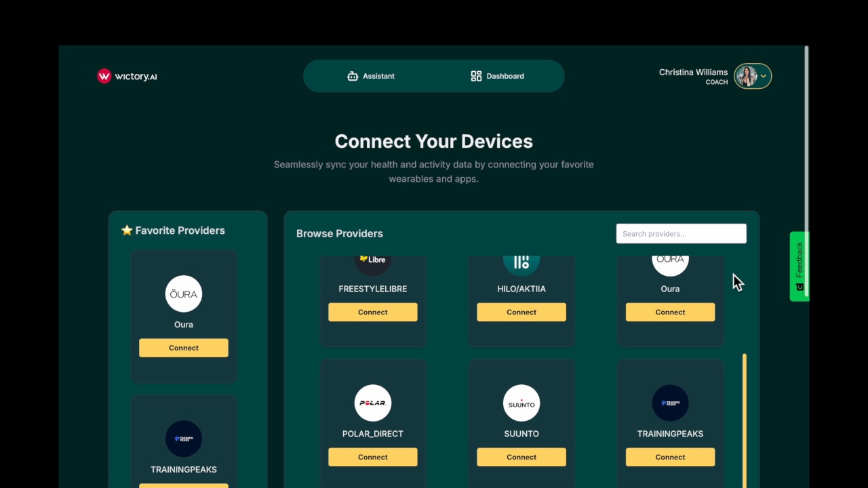Click the Oura logo in Browse Providers
Viewport: 868px width, 488px height.
[x=670, y=264]
